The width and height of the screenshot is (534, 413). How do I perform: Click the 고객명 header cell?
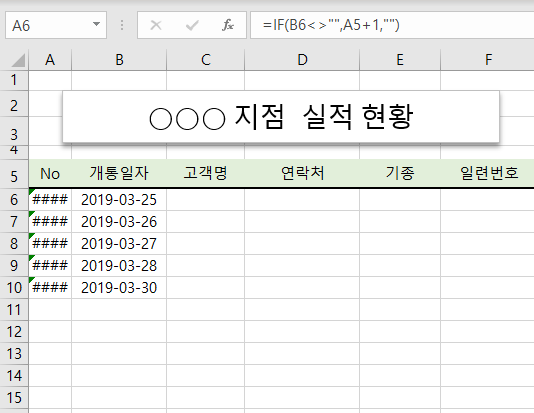tap(205, 173)
